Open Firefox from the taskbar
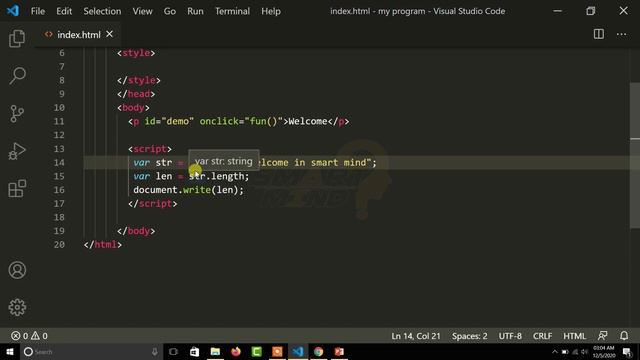 tap(236, 351)
